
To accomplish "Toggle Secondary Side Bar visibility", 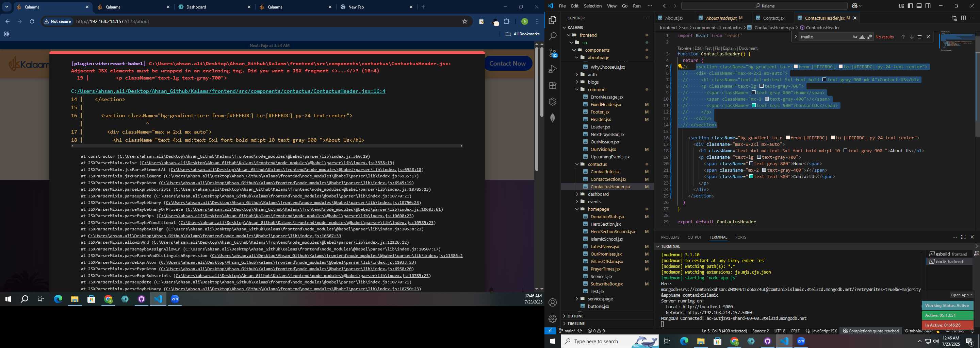I will point(928,6).
